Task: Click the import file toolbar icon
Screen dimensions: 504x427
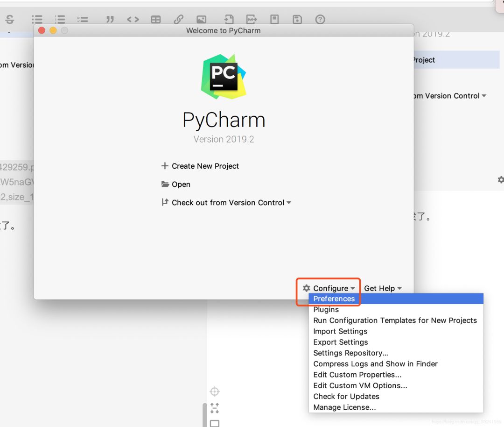Action: point(229,19)
